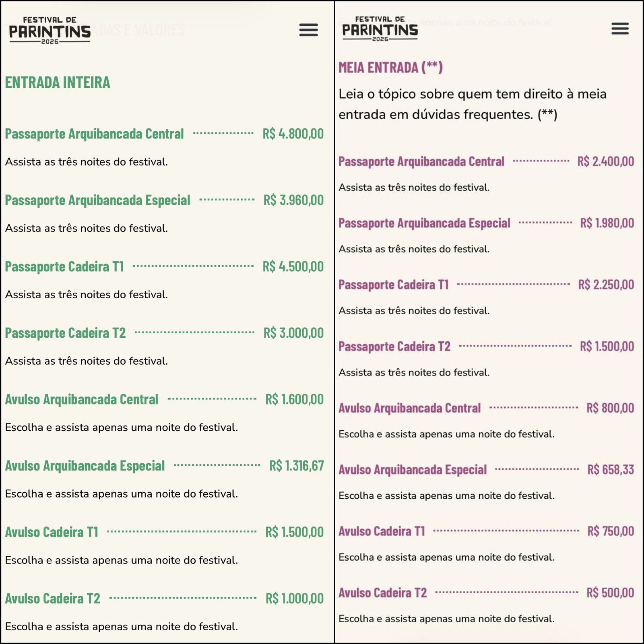Select green Avulso Cadeira T2 ticket

click(x=53, y=599)
